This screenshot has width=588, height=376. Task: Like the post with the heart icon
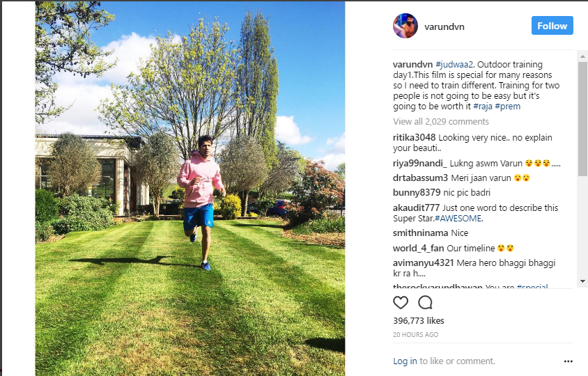(401, 302)
